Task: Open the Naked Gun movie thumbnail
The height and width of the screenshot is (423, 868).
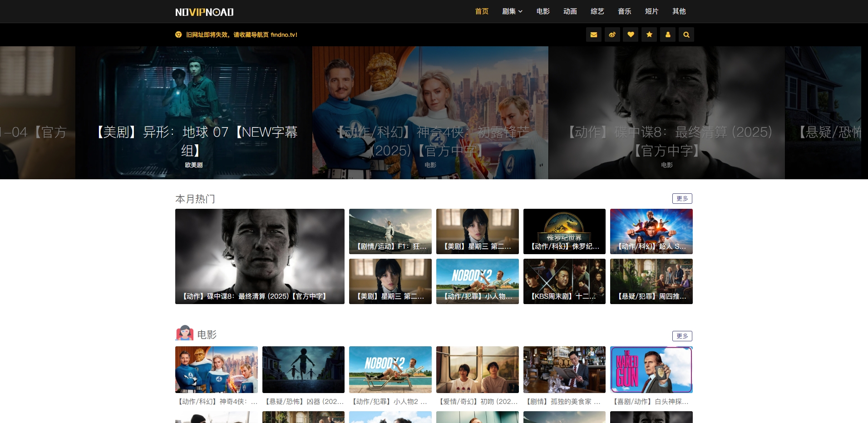Action: pos(651,369)
